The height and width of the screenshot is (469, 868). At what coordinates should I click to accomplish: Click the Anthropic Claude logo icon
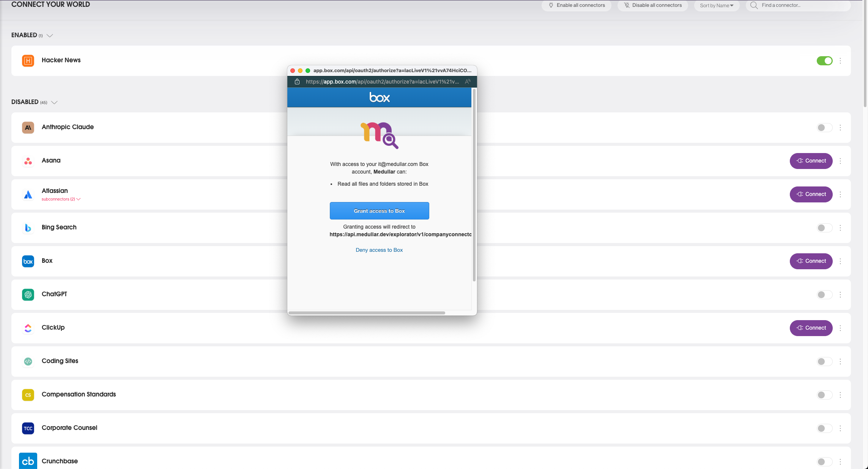click(28, 128)
